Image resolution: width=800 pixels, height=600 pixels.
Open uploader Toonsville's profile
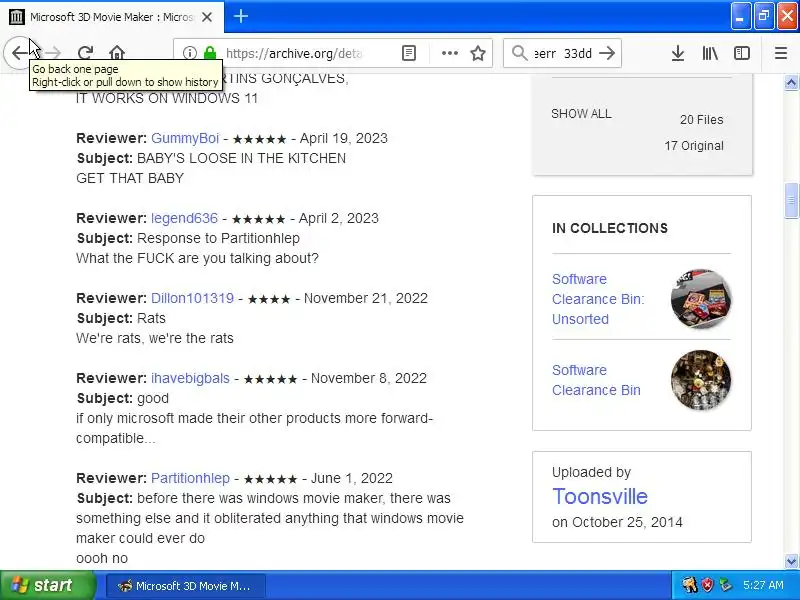pos(599,496)
